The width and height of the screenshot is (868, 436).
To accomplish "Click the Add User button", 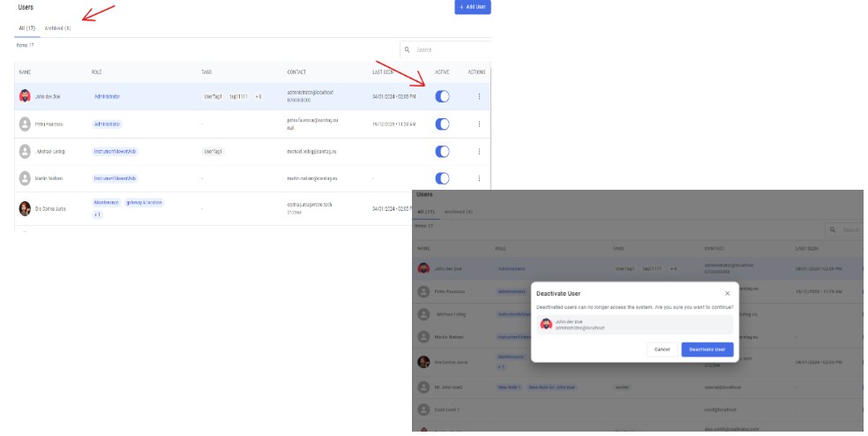I will click(473, 7).
